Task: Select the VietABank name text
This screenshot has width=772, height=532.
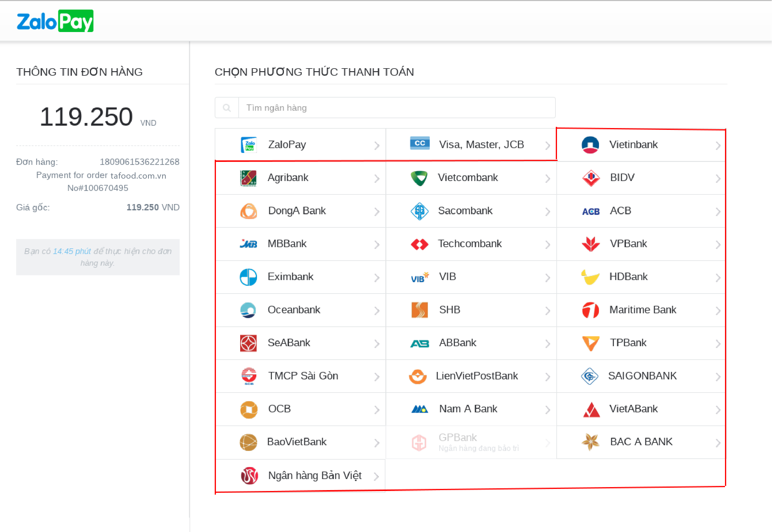Action: (x=634, y=409)
